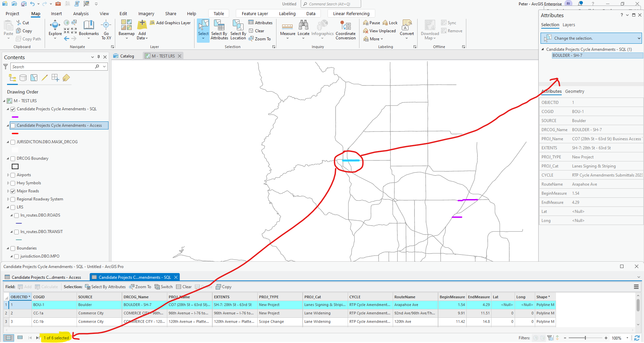
Task: Open the Change the selection dropdown
Action: pyautogui.click(x=639, y=38)
